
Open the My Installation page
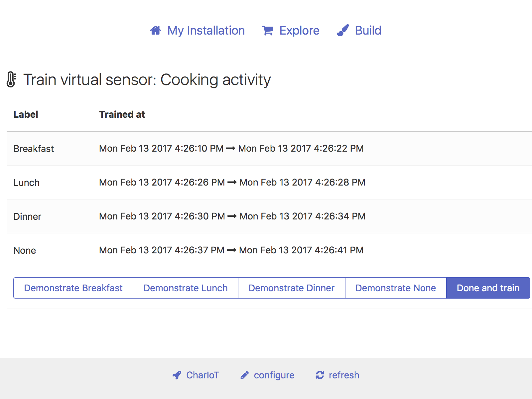click(206, 31)
